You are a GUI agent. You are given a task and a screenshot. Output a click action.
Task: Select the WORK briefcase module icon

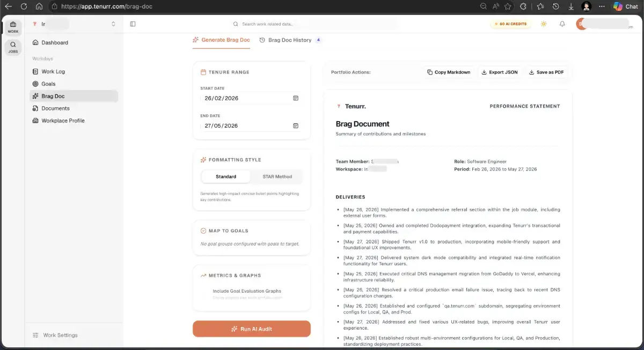point(13,27)
